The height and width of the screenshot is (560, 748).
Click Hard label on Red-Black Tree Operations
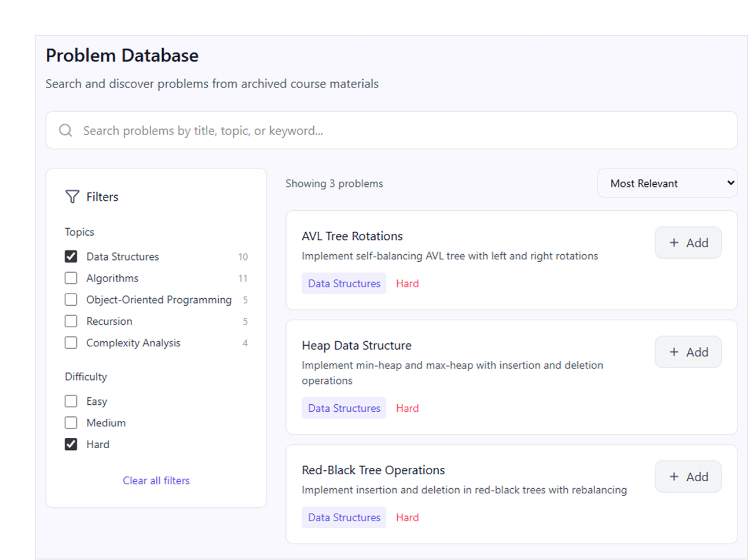click(408, 517)
